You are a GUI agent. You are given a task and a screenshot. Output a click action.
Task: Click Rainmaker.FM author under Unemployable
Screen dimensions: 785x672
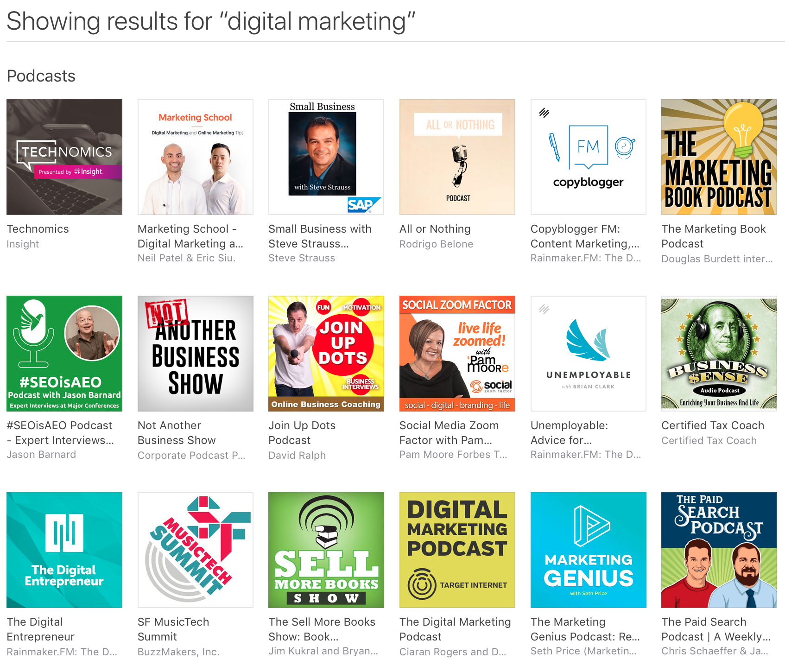coord(586,455)
